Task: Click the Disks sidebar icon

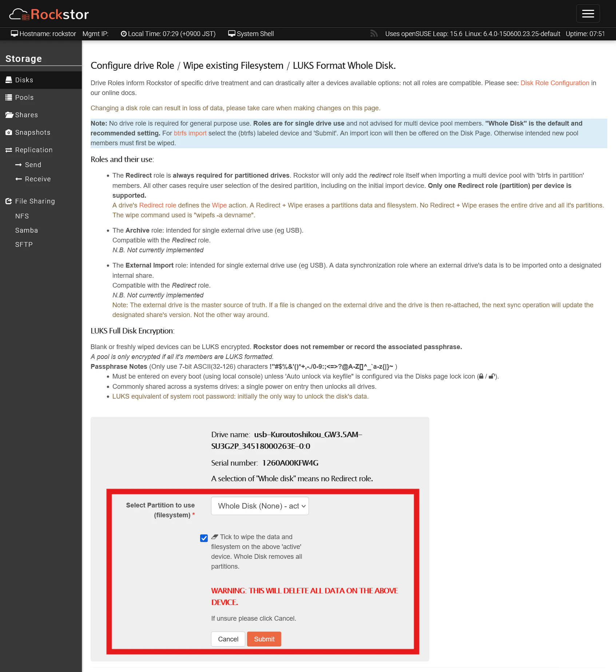Action: coord(9,80)
